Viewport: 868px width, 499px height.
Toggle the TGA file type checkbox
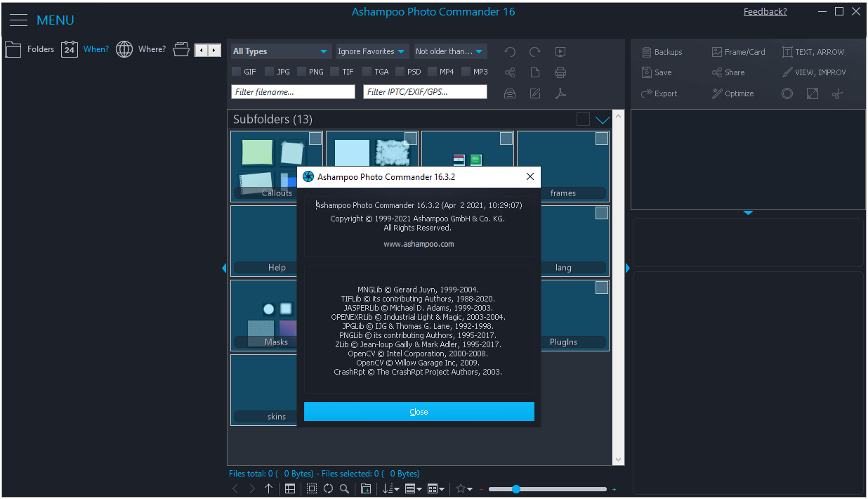[x=367, y=72]
